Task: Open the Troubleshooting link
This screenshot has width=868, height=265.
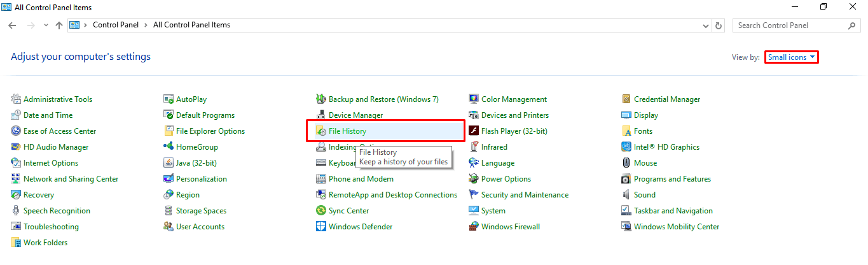Action: point(51,227)
